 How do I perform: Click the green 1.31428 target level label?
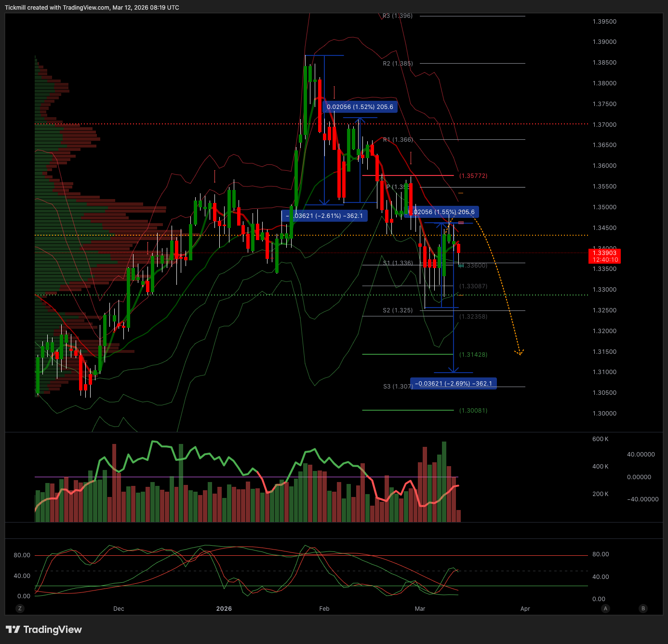pyautogui.click(x=473, y=355)
